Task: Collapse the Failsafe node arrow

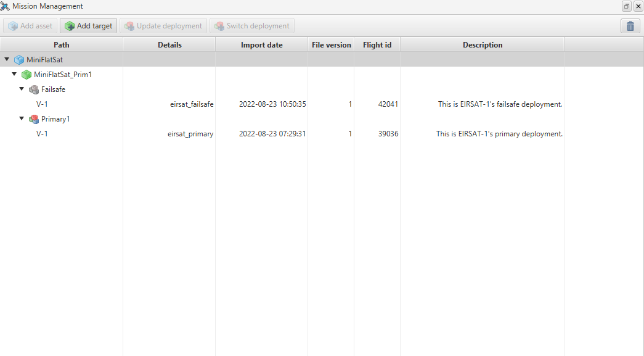Action: coord(22,89)
